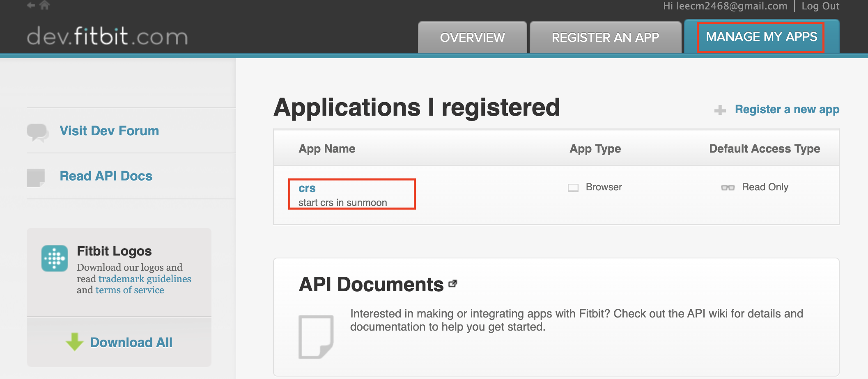Click the App Type column header
This screenshot has height=379, width=868.
(x=595, y=148)
